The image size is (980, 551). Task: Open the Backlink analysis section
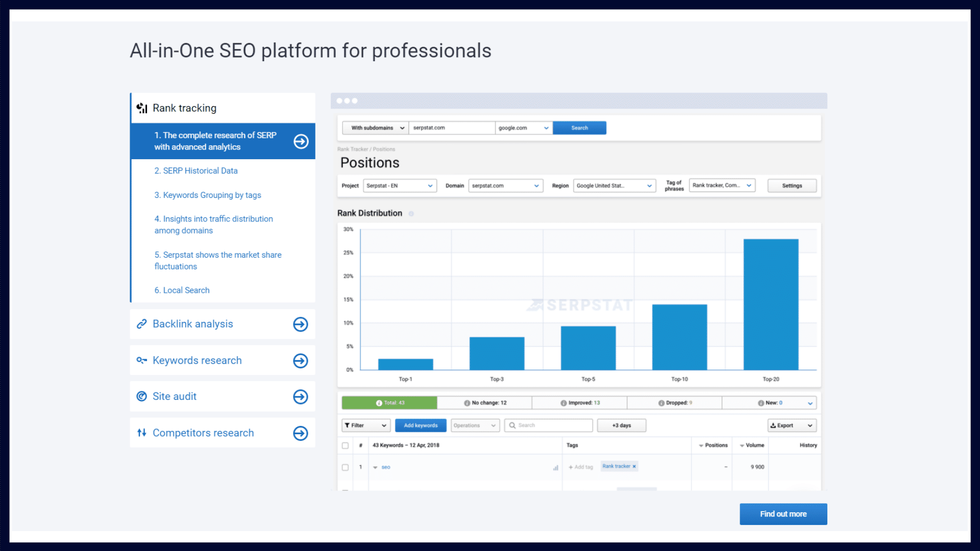(x=223, y=324)
